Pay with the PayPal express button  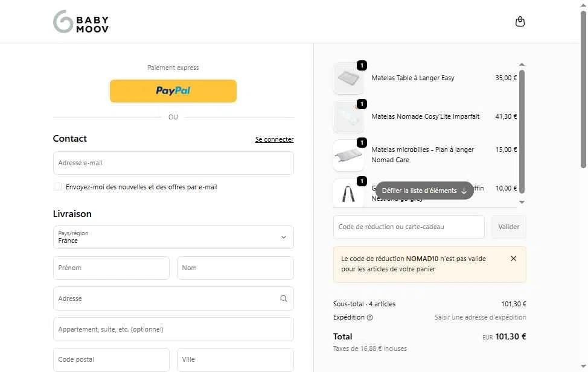(x=173, y=90)
